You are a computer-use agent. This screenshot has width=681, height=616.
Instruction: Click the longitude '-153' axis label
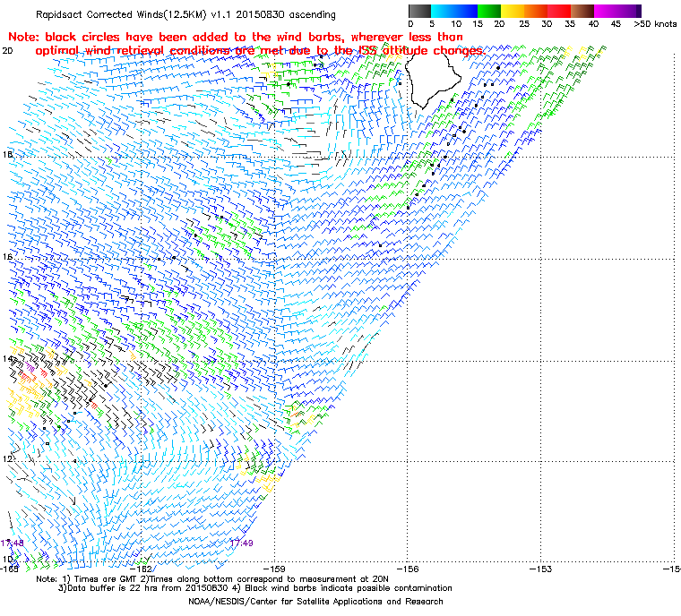tap(541, 569)
